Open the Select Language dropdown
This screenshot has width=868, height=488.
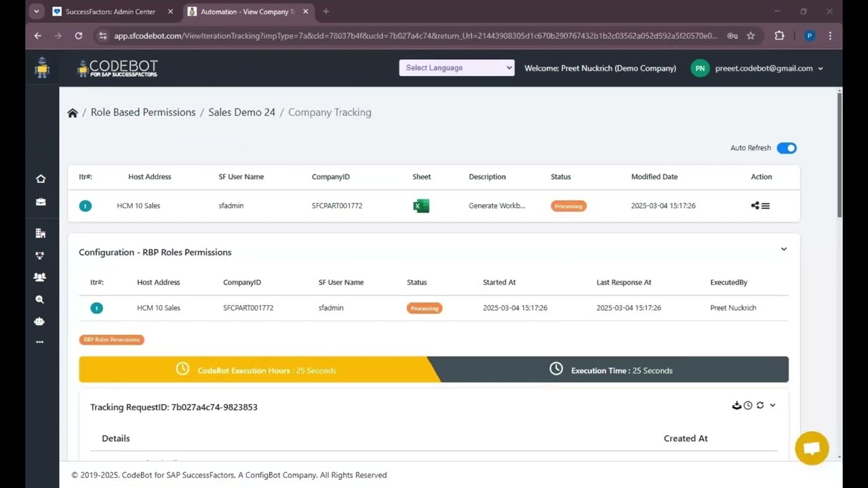pos(457,68)
